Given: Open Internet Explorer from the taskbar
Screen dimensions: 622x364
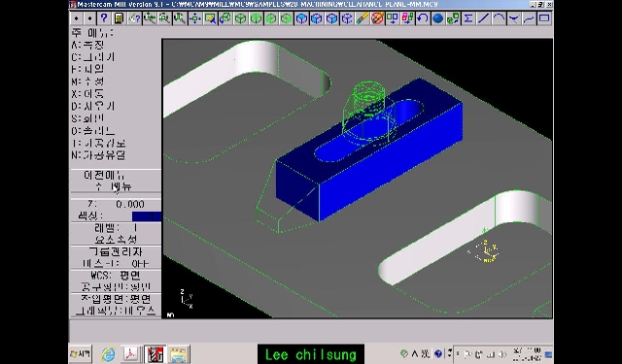Looking at the screenshot, I should point(108,354).
